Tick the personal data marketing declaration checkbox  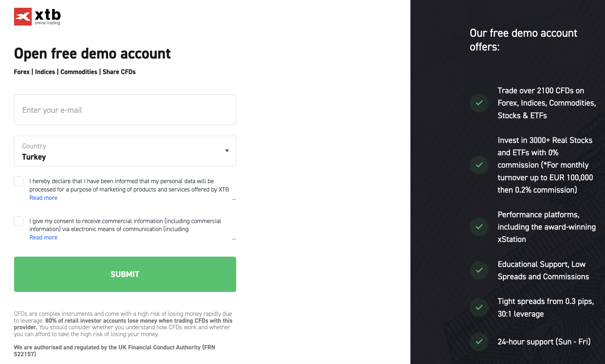19,181
